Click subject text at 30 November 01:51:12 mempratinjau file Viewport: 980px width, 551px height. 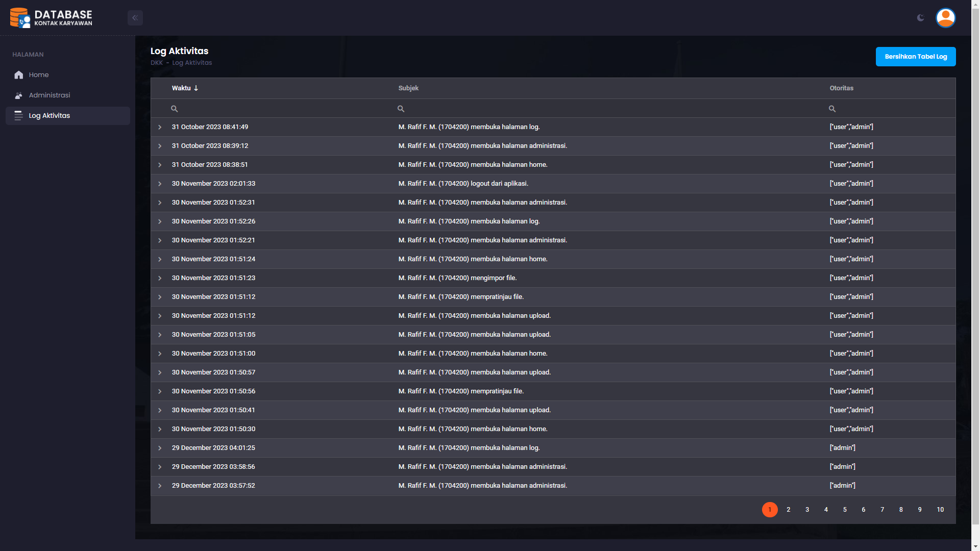(x=461, y=297)
